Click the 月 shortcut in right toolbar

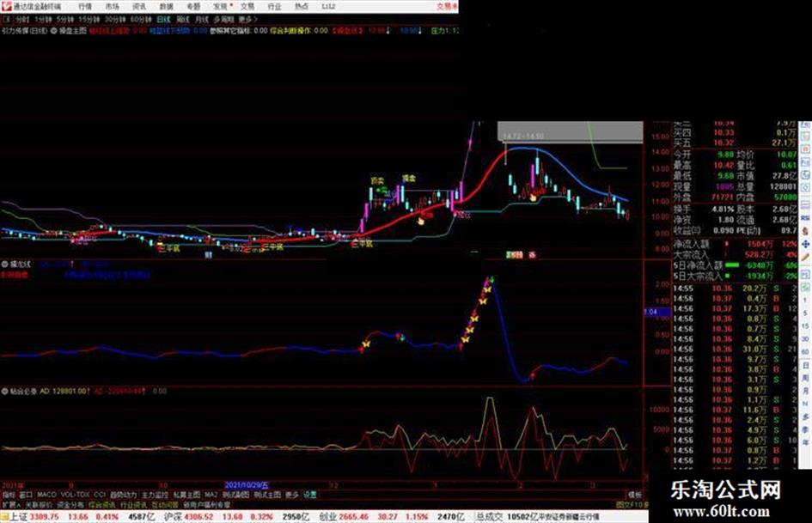805,392
